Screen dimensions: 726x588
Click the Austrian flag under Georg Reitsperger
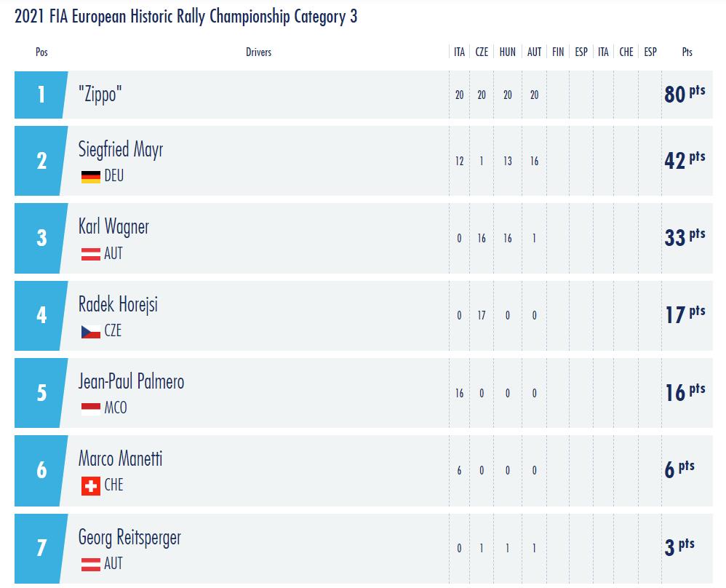[x=91, y=564]
